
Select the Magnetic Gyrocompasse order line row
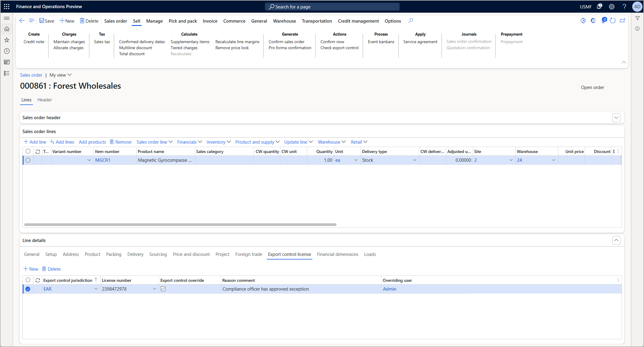28,160
